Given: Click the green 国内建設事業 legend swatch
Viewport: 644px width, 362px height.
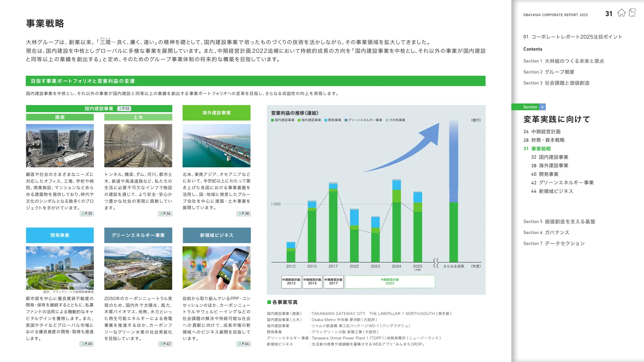Looking at the screenshot, I should (272, 120).
